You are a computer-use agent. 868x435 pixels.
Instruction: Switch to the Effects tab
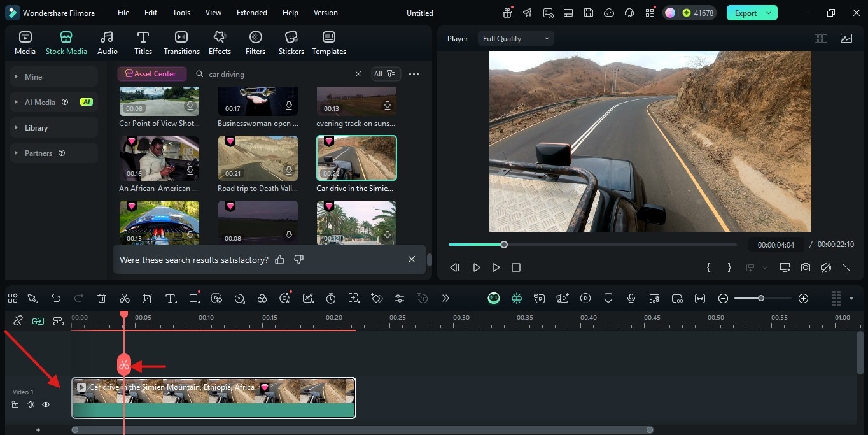[x=220, y=43]
